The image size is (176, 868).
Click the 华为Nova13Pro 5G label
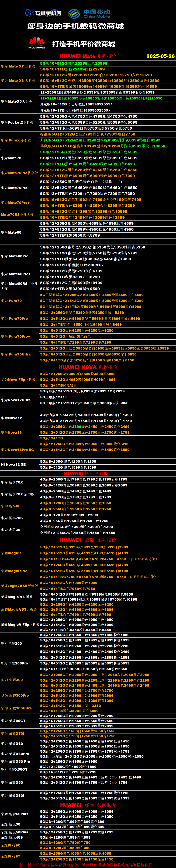[x=17, y=450]
